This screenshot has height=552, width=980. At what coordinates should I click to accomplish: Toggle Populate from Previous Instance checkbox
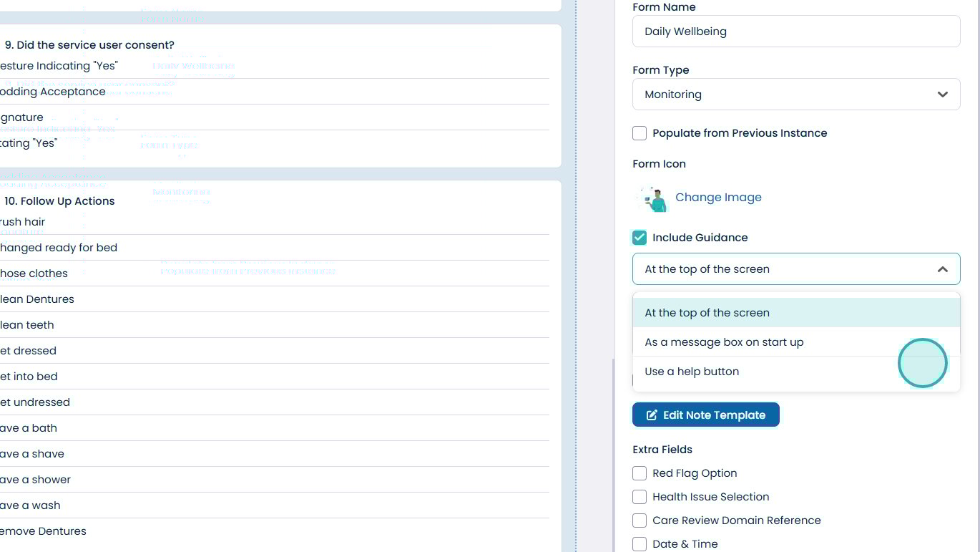(x=640, y=133)
